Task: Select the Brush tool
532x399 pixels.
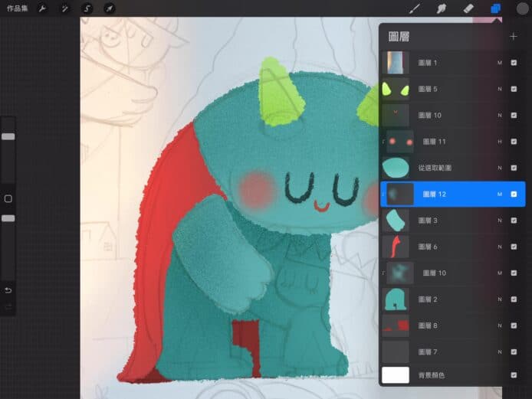Action: tap(415, 9)
